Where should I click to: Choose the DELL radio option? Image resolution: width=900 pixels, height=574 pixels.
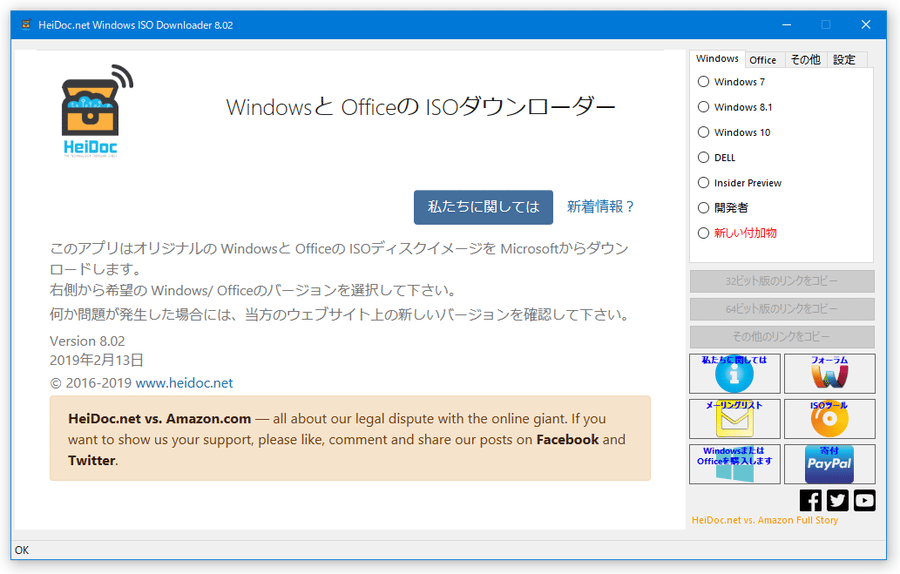pos(704,157)
